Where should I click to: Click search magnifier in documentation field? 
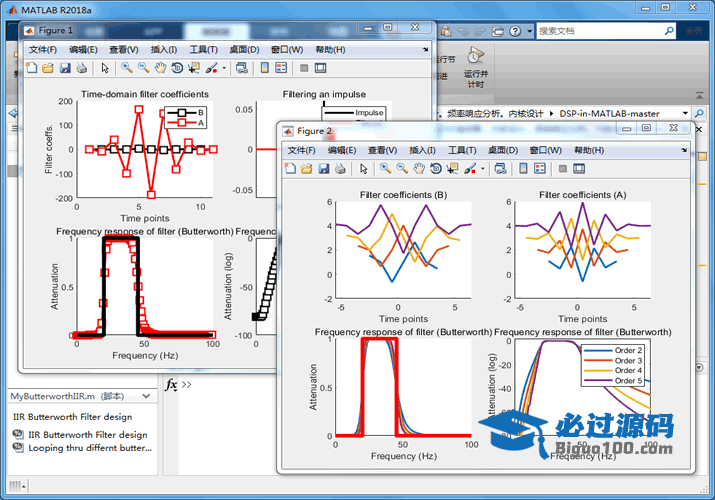[669, 31]
